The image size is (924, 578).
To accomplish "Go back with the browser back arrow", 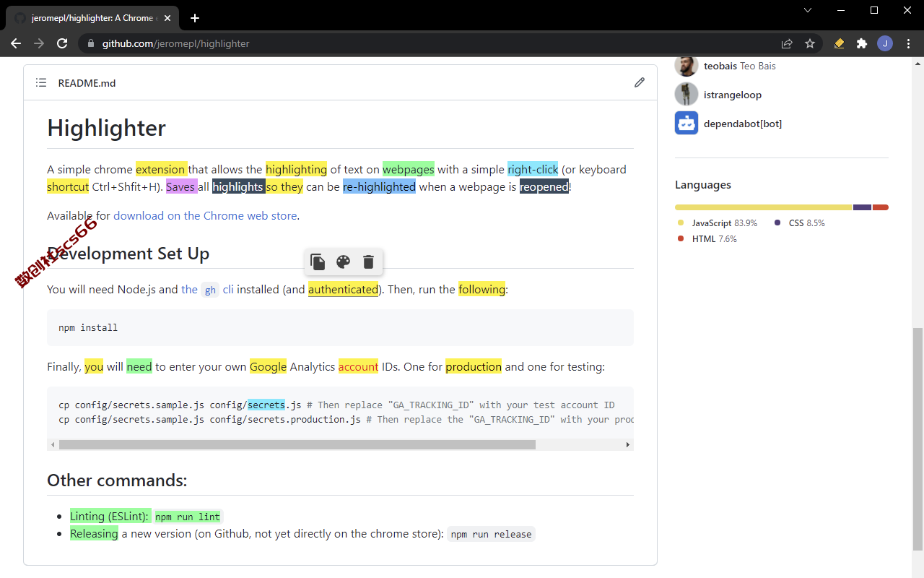I will click(16, 43).
